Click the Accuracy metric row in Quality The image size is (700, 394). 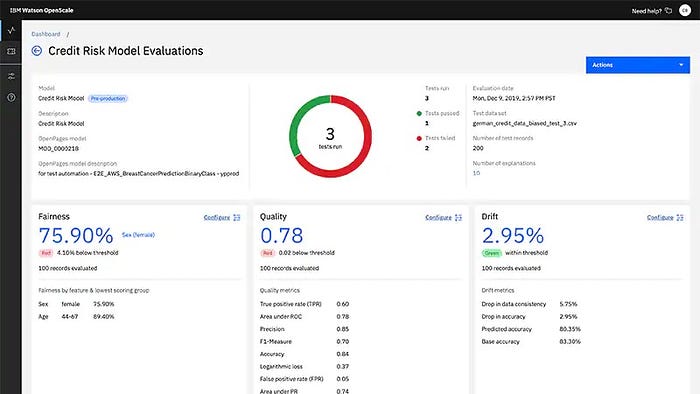(304, 354)
